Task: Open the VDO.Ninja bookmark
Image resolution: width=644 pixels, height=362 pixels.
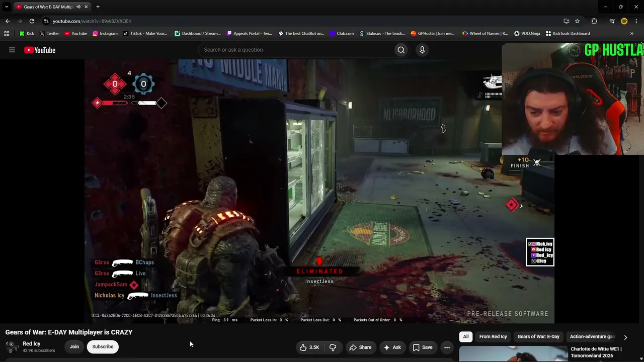Action: coord(527,34)
